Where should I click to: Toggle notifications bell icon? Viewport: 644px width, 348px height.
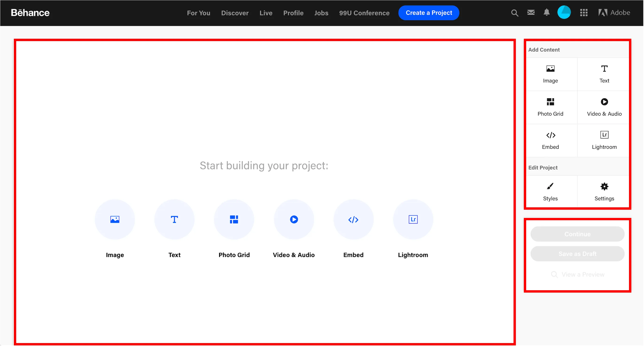[547, 12]
